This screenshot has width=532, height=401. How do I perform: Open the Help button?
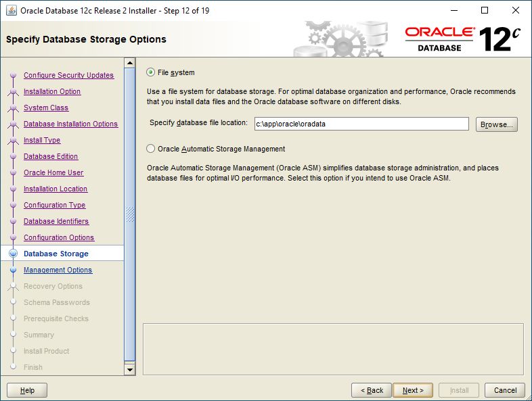click(x=27, y=390)
